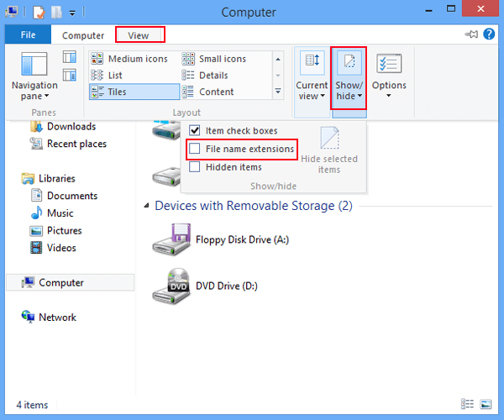Switch to the View ribbon tab
The image size is (504, 420).
click(139, 35)
